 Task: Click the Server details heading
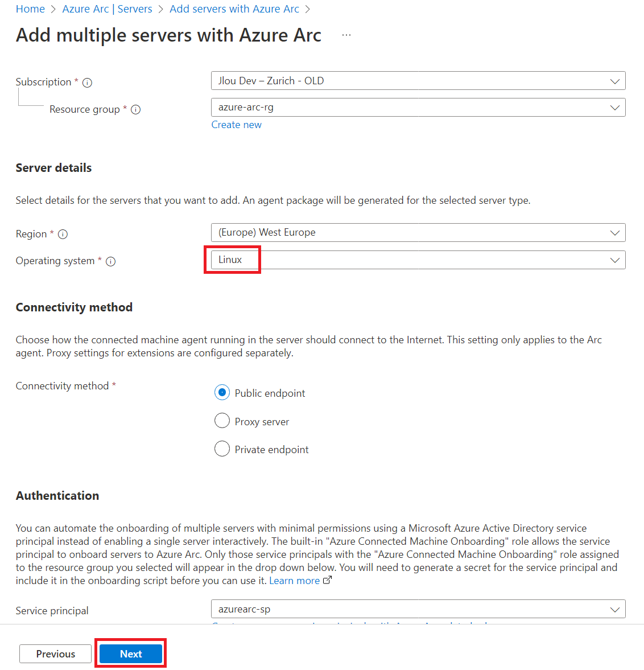click(x=54, y=168)
